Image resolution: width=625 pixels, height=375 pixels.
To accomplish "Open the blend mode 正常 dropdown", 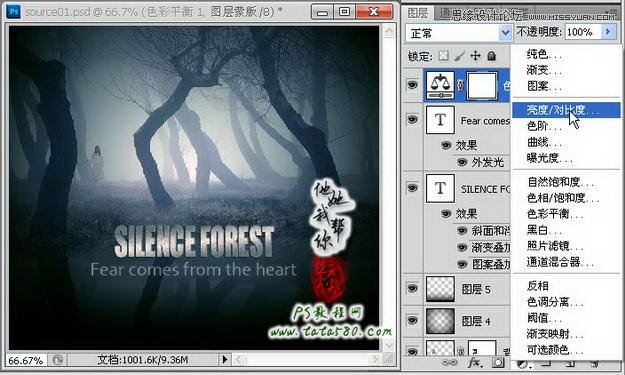I will (x=458, y=33).
